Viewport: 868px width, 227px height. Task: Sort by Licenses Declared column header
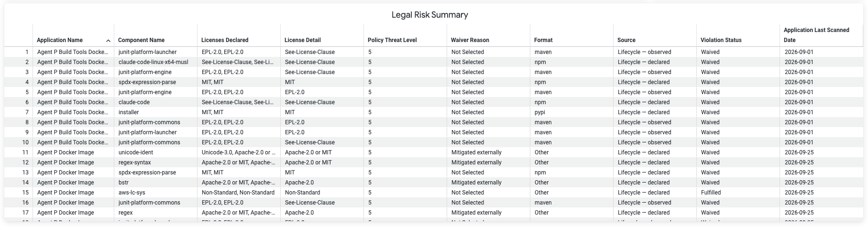(225, 40)
